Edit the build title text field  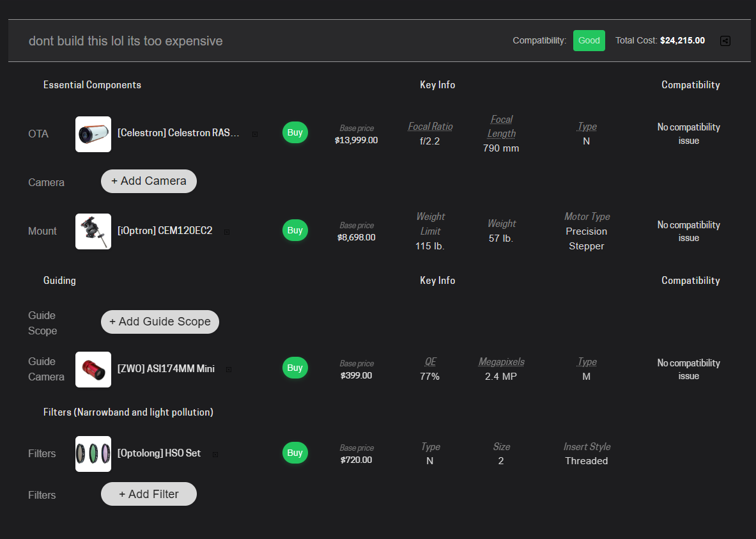point(125,40)
